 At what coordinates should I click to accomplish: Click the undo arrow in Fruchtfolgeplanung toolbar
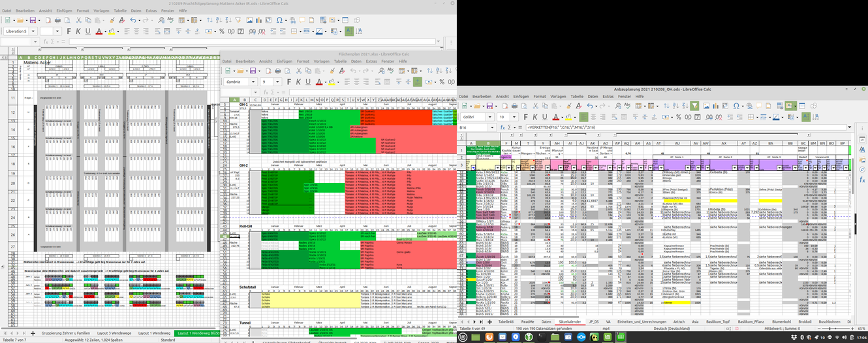pyautogui.click(x=132, y=20)
